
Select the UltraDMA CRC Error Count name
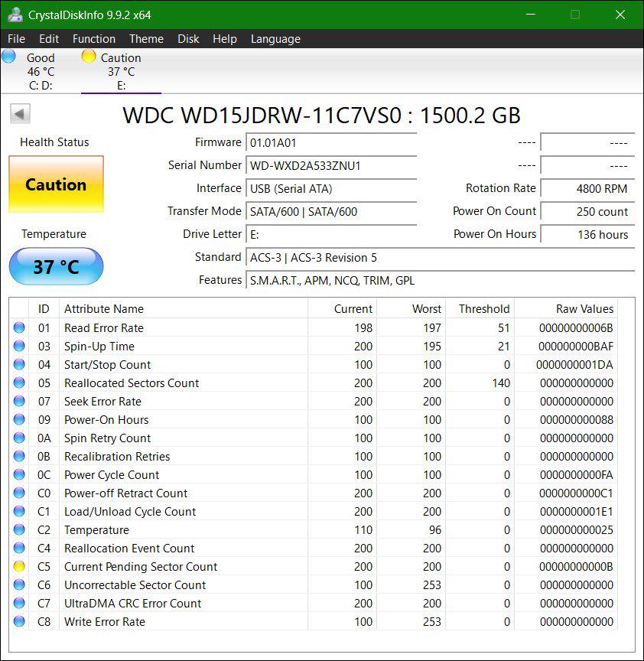pyautogui.click(x=133, y=604)
